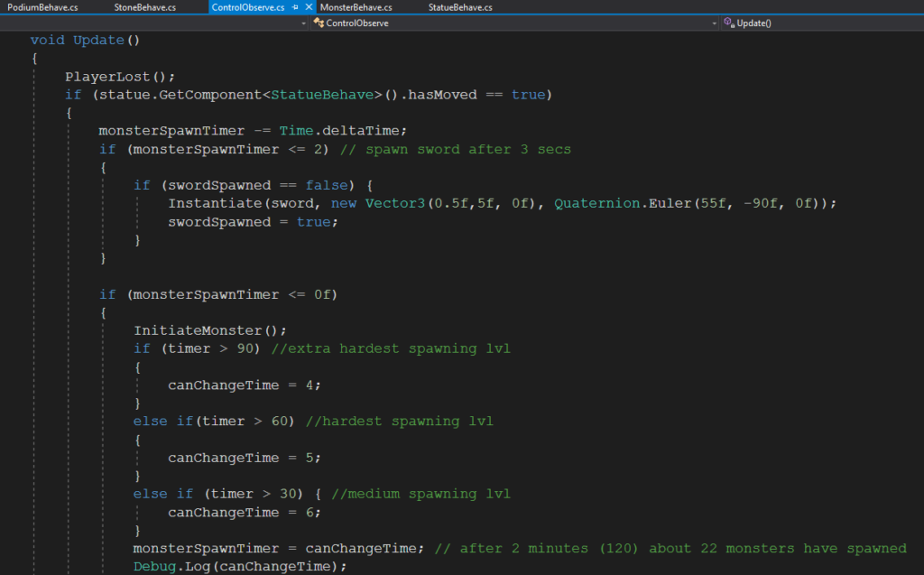Click the 'about 22 monsters have spawned' comment
Viewport: 924px width, 575px height.
click(x=777, y=549)
